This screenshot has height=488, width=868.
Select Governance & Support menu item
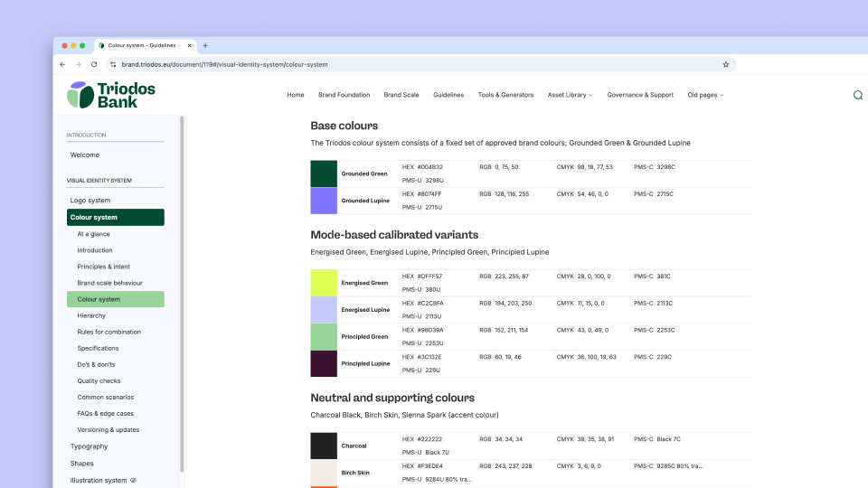(640, 95)
